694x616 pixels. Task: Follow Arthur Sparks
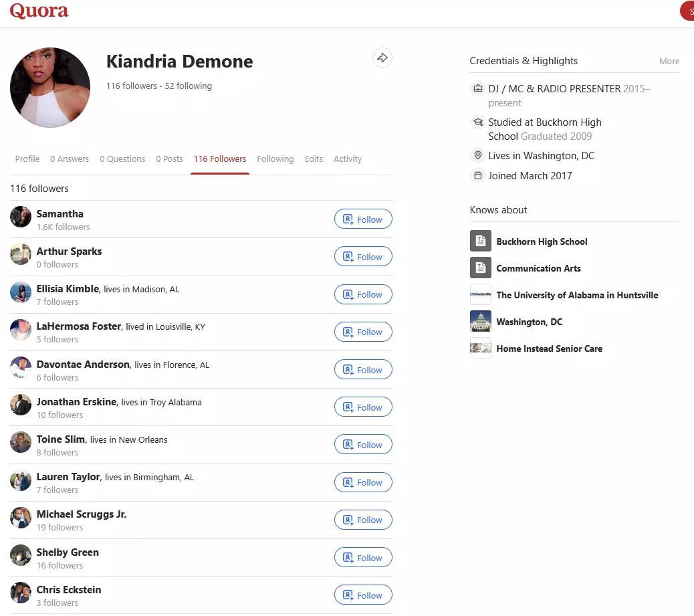pyautogui.click(x=363, y=257)
